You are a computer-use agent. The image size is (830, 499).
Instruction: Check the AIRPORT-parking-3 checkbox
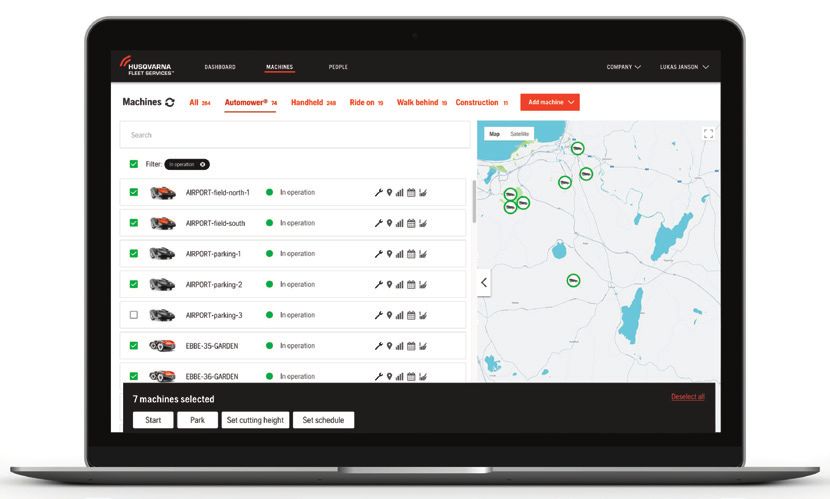pyautogui.click(x=134, y=315)
